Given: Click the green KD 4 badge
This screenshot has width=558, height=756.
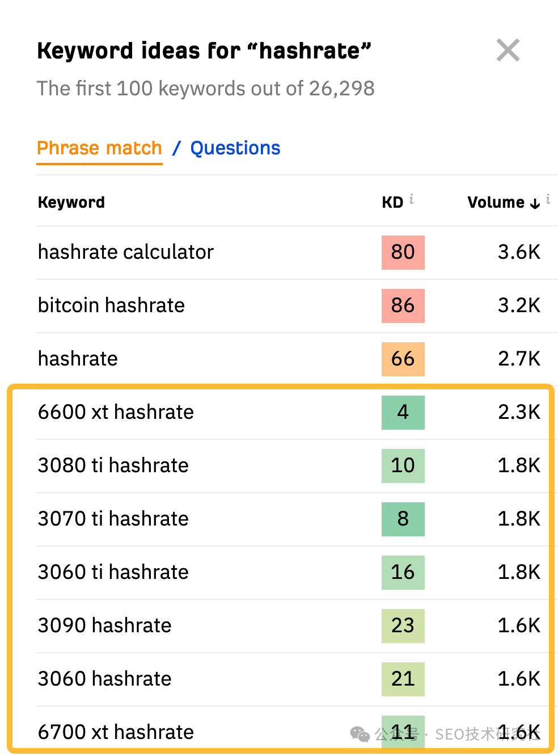Looking at the screenshot, I should pos(403,413).
